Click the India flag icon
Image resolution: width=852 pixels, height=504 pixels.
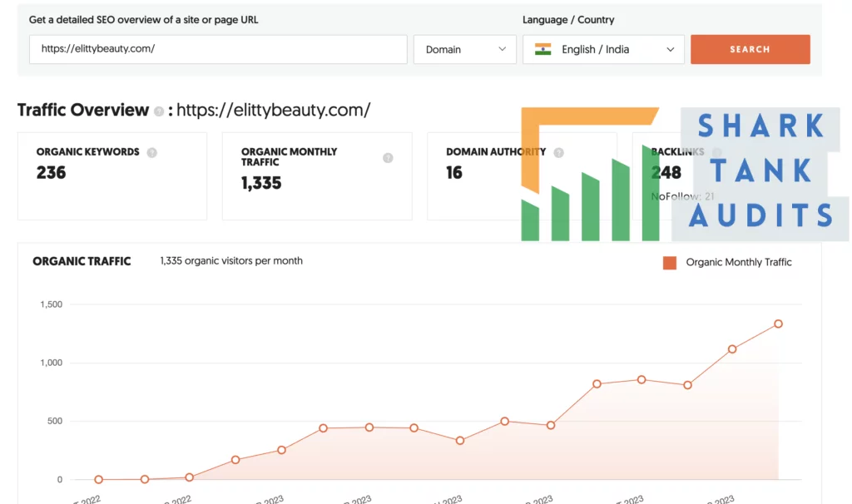(x=542, y=49)
